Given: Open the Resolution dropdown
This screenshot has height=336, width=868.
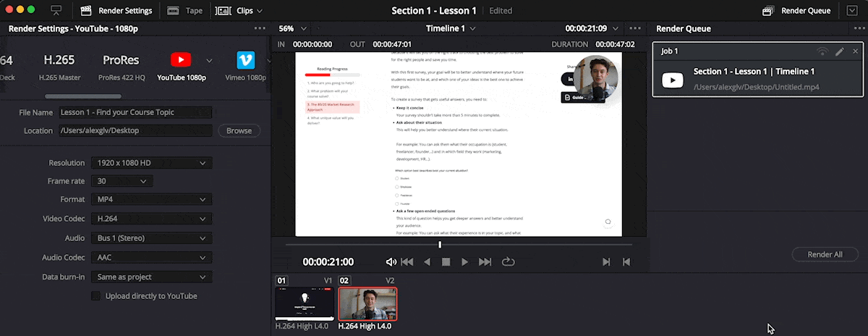Looking at the screenshot, I should (x=151, y=163).
